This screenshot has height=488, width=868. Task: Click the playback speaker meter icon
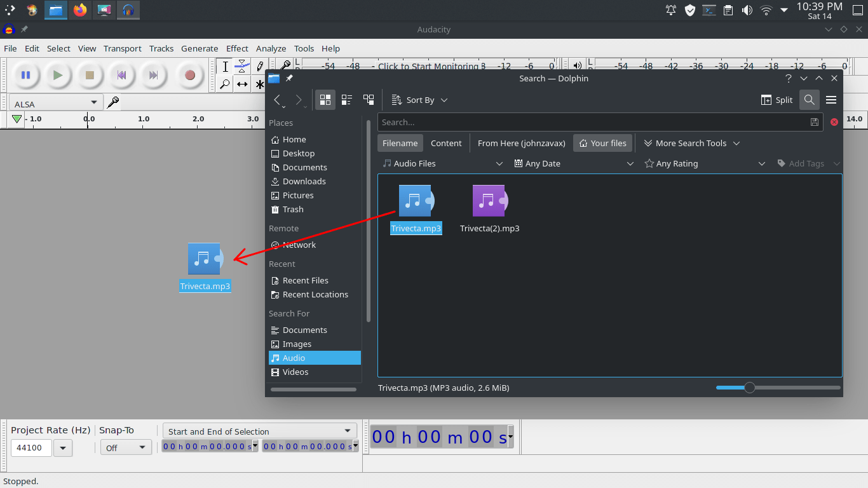[577, 65]
